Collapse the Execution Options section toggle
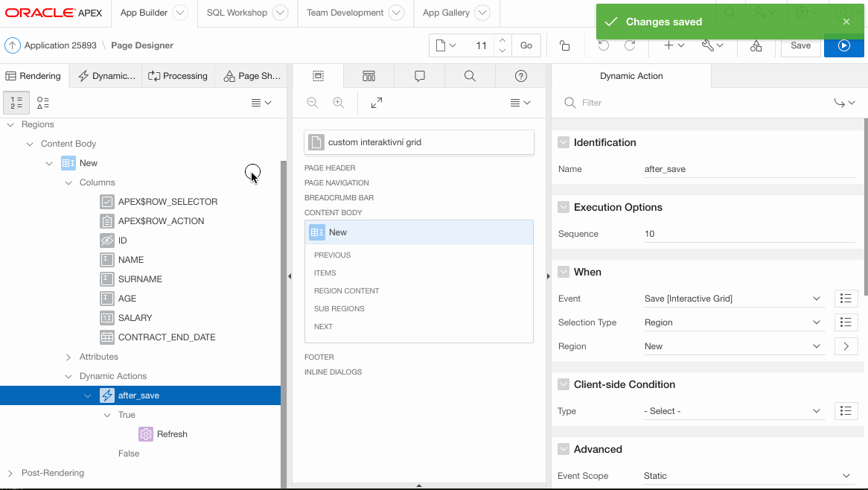This screenshot has height=490, width=868. coord(564,207)
